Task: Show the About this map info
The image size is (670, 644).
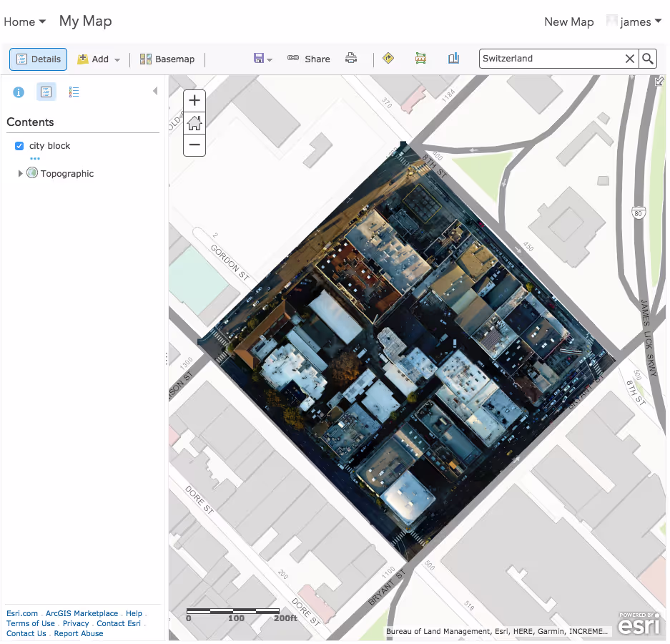Action: 19,92
